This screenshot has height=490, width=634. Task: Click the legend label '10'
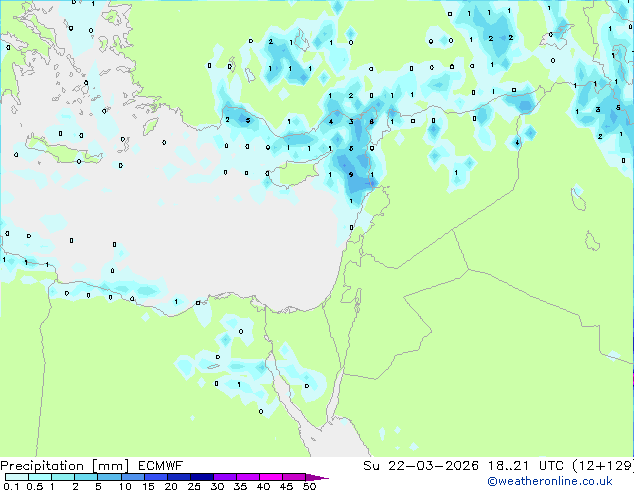pyautogui.click(x=125, y=486)
